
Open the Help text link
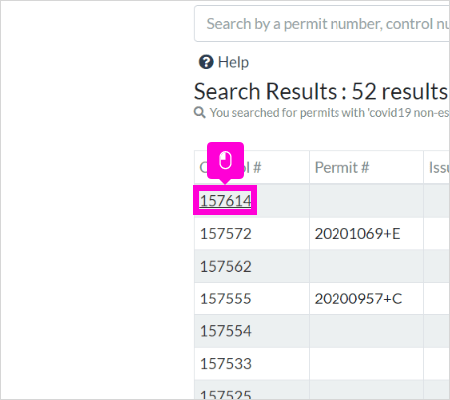pos(233,62)
